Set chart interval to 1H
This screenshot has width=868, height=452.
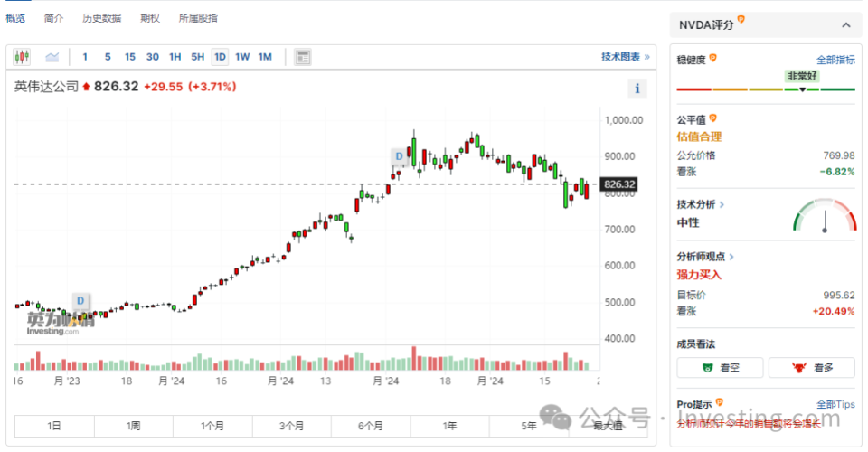(x=175, y=57)
